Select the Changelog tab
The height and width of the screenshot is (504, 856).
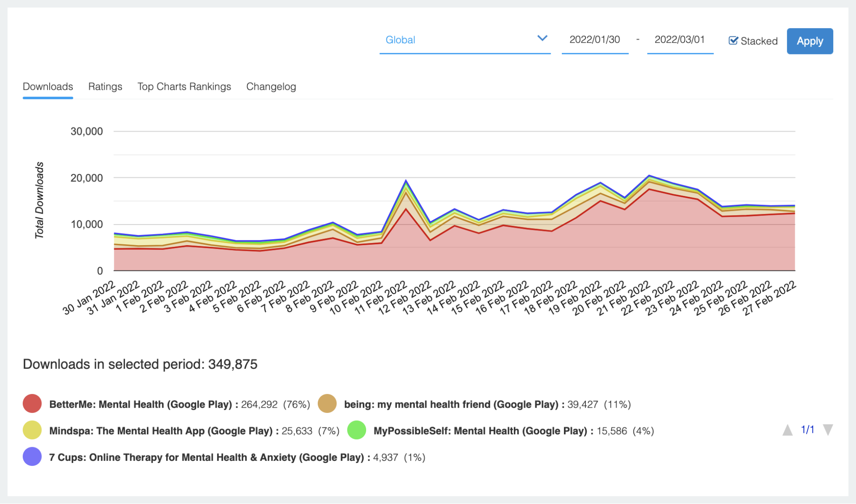(x=271, y=86)
